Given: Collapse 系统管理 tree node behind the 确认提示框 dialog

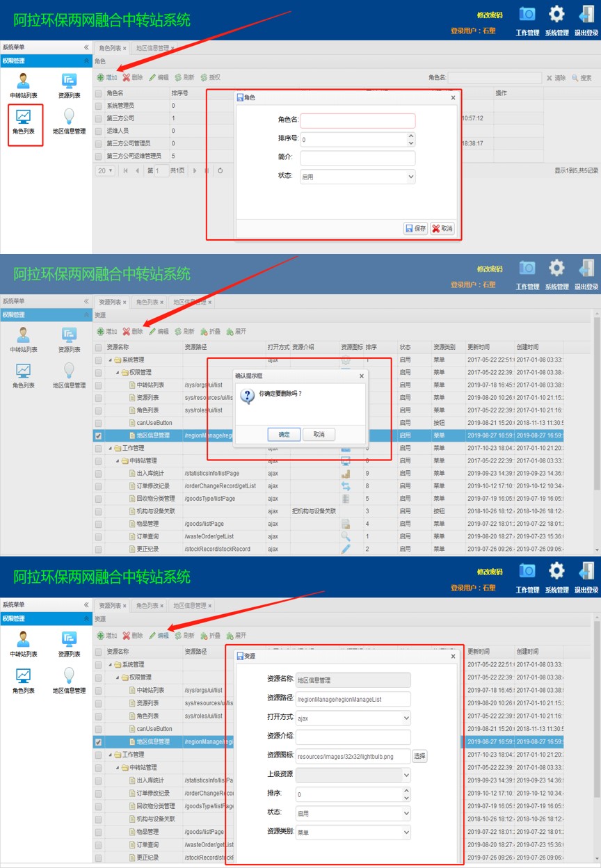Looking at the screenshot, I should click(x=109, y=360).
